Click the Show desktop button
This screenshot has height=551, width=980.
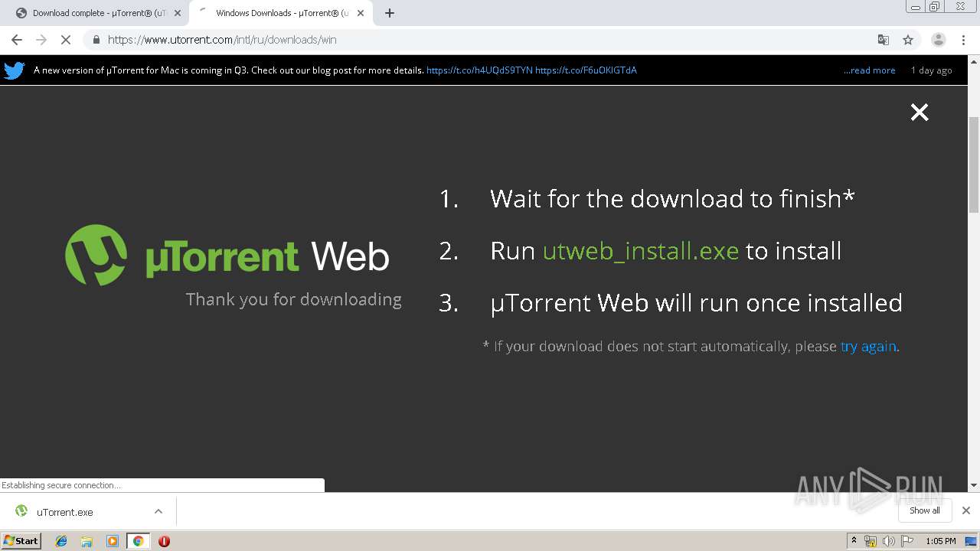972,541
